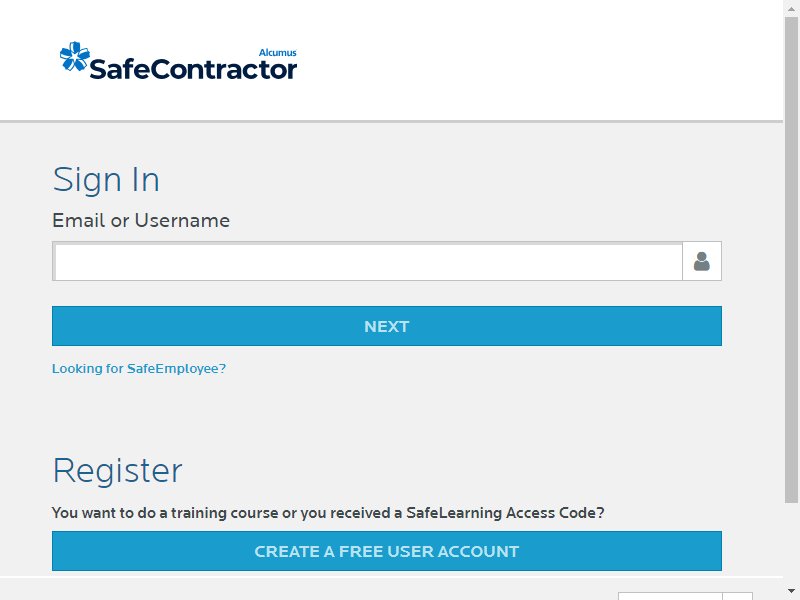The height and width of the screenshot is (600, 800).
Task: Click the Email or Username label
Action: coord(141,220)
